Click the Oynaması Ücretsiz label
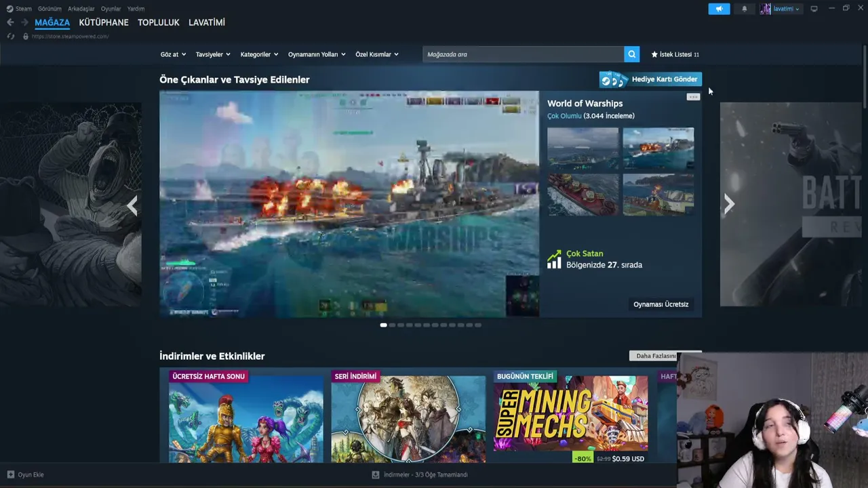Image resolution: width=868 pixels, height=488 pixels. point(661,304)
